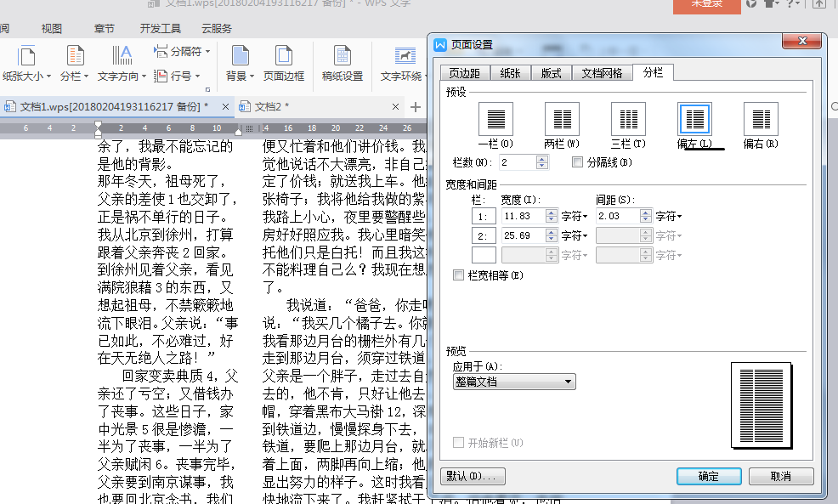Open the Cloud services (云服务) menu
The height and width of the screenshot is (504, 838).
(217, 28)
